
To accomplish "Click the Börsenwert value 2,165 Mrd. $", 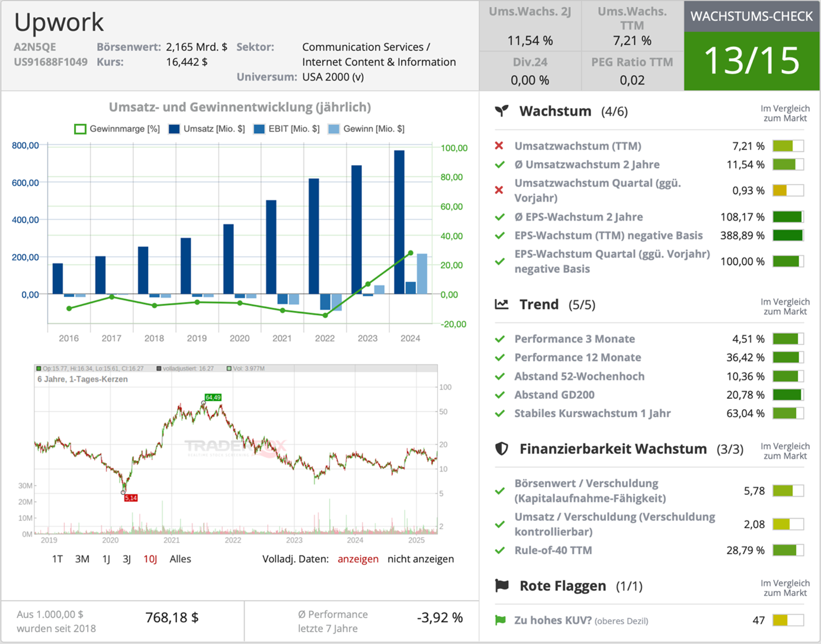I will [x=197, y=47].
